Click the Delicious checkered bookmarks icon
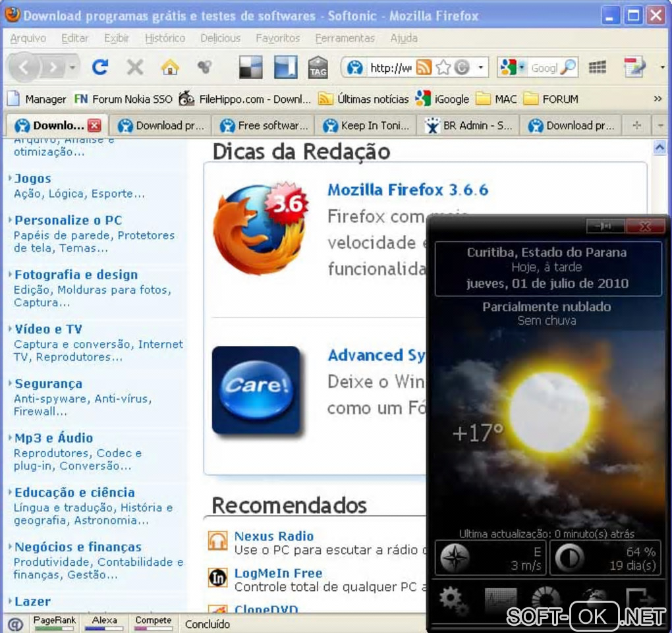The height and width of the screenshot is (633, 672). [250, 67]
